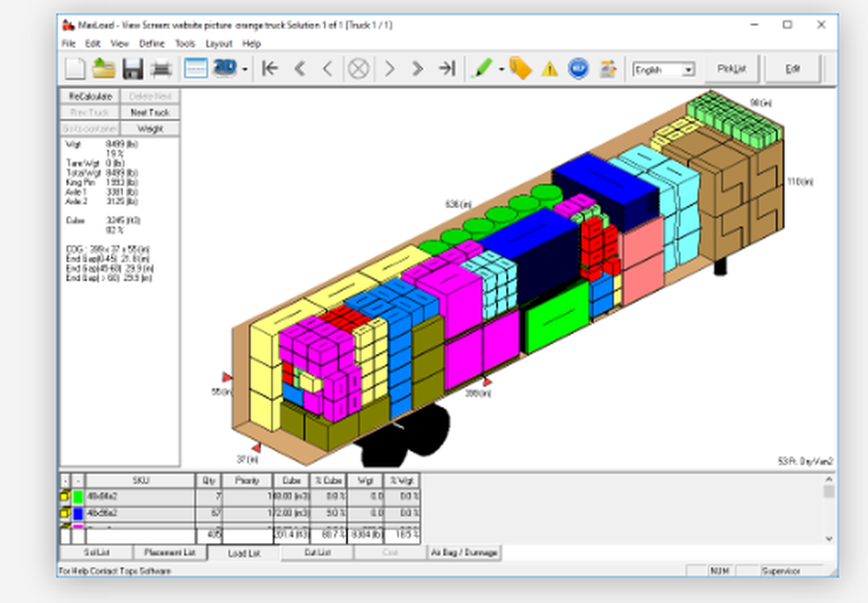
Task: Open the Air Bag / Dunnage tab
Action: click(464, 552)
